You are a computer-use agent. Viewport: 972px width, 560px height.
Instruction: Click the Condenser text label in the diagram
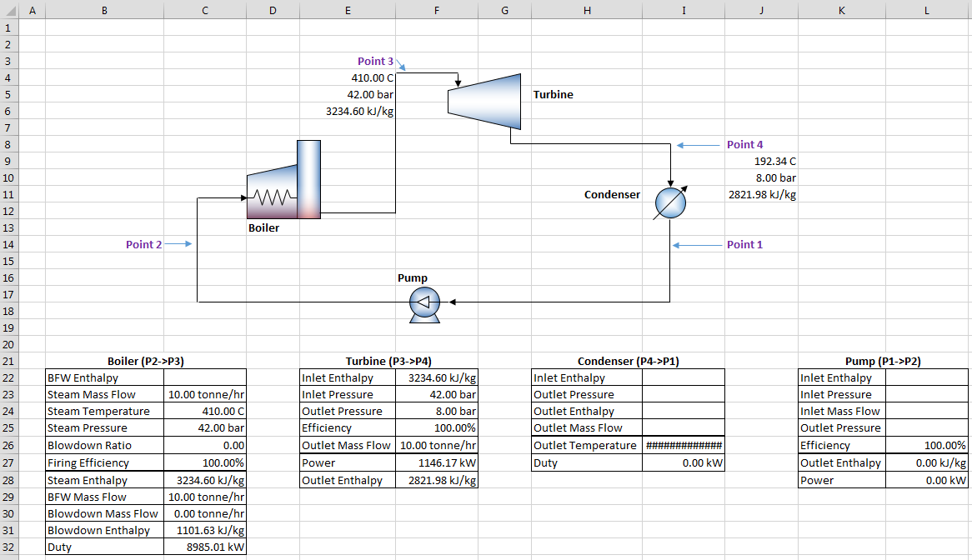pos(612,194)
